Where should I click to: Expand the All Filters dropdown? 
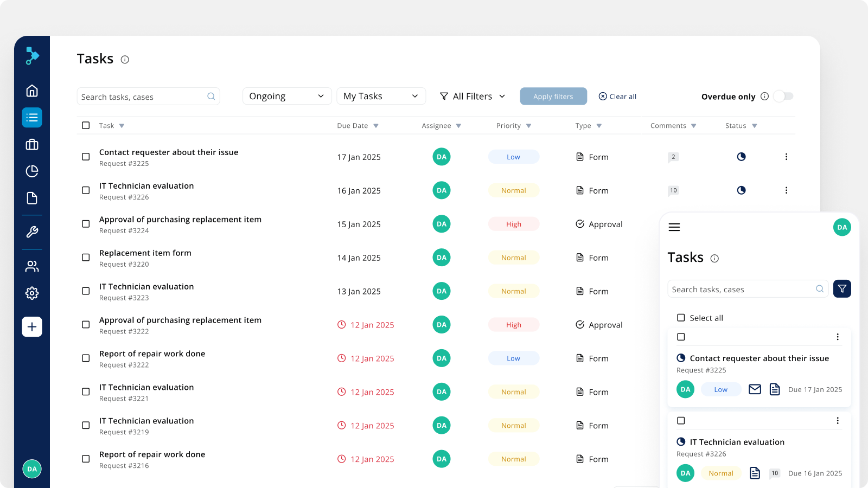(x=473, y=97)
